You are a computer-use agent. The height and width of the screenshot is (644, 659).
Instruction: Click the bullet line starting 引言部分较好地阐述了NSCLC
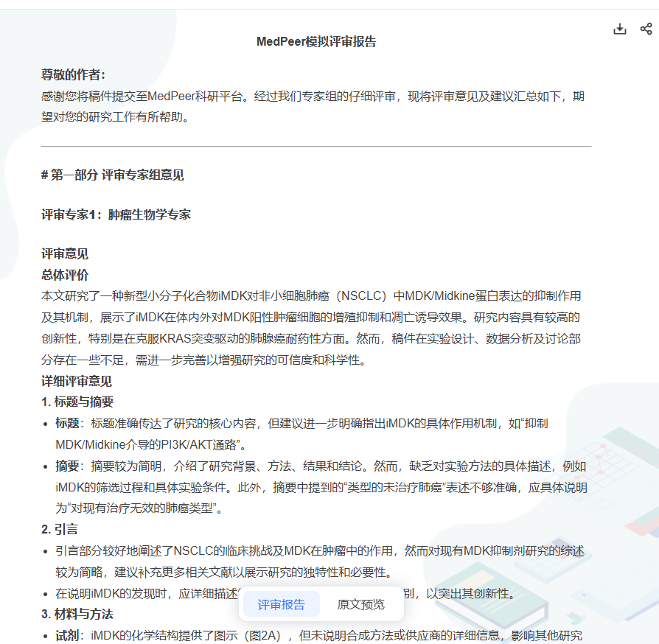319,550
